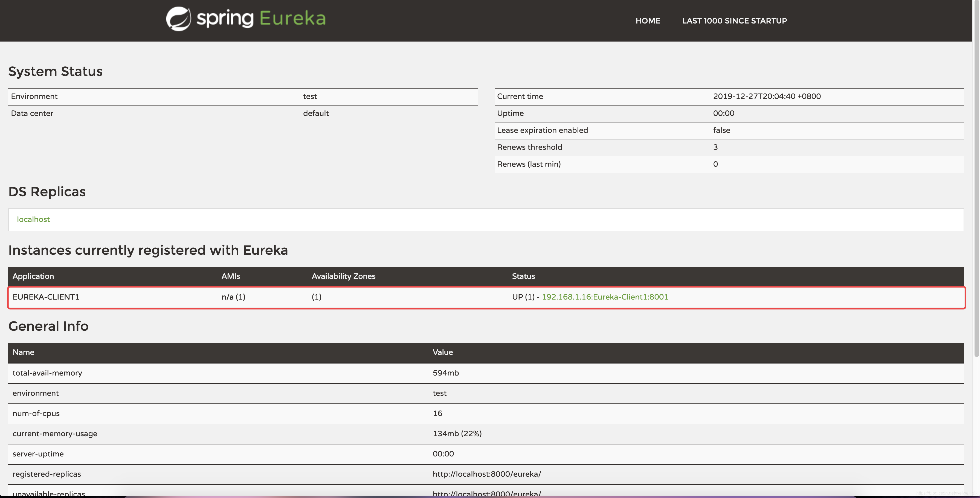Screen dimensions: 980x498
Task: Click the 'default' data center value
Action: 316,113
